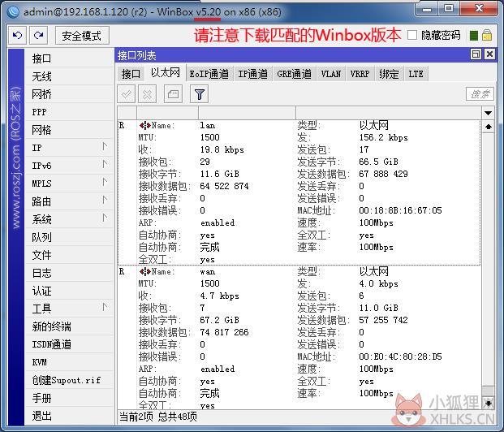Open 日志 in sidebar menu
Screen dimensions: 504x432
click(69, 273)
